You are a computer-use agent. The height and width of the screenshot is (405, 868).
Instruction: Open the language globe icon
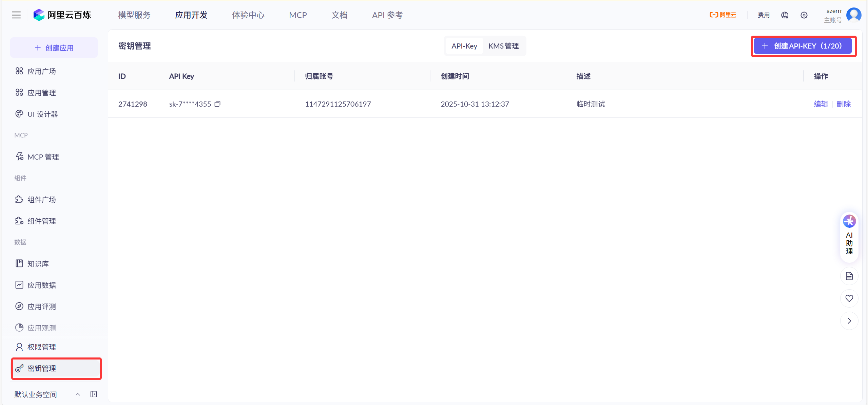pyautogui.click(x=785, y=15)
